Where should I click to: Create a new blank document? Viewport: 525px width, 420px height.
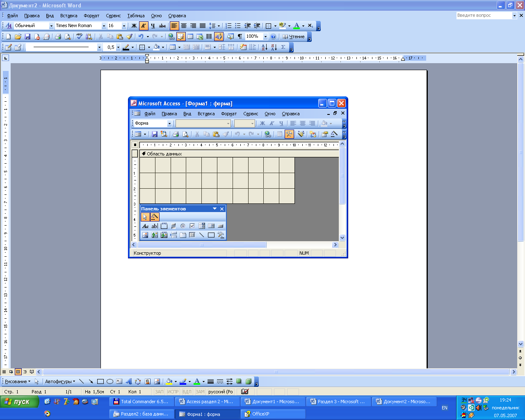pyautogui.click(x=8, y=37)
